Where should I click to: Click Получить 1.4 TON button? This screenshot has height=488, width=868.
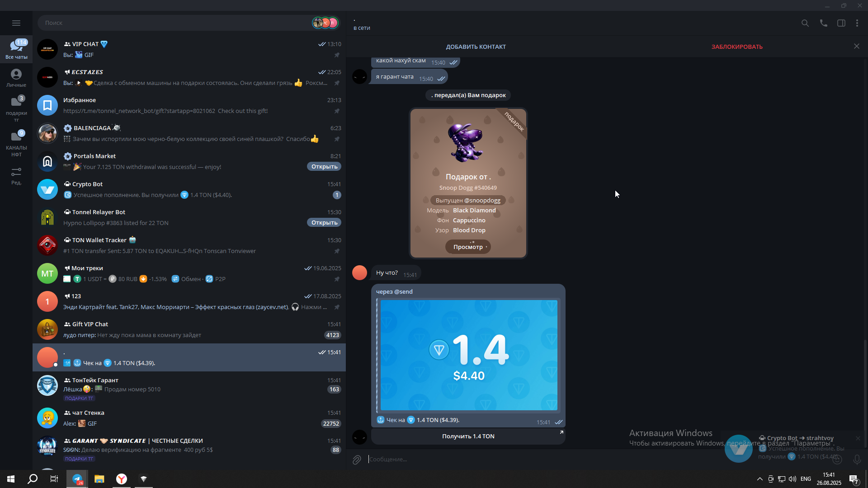468,436
